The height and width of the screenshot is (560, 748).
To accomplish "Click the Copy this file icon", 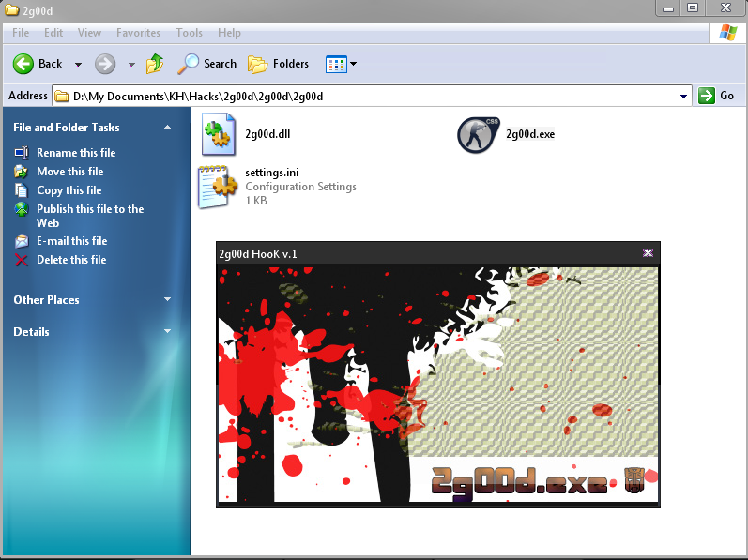I will pyautogui.click(x=22, y=190).
